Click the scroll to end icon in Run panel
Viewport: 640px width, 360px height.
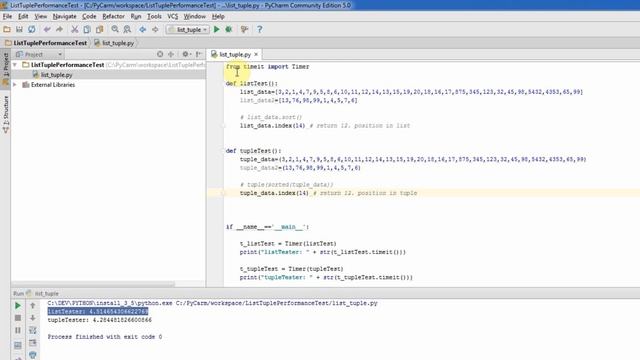[x=33, y=342]
